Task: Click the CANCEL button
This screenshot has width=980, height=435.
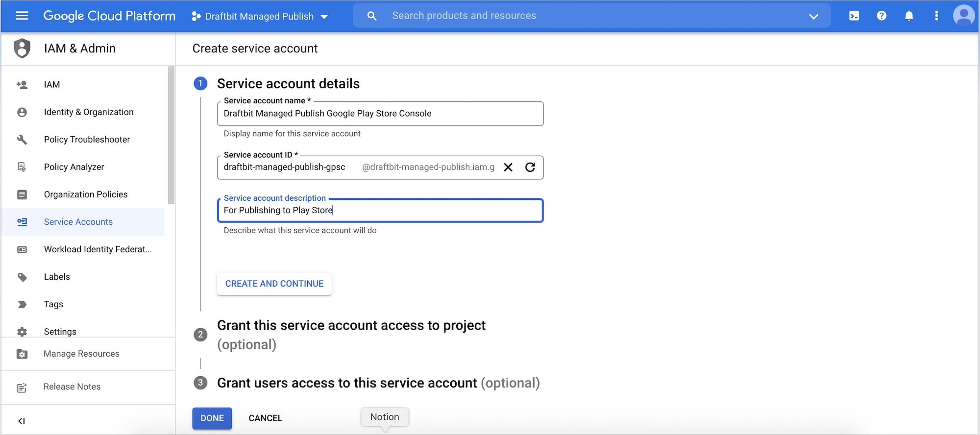Action: pyautogui.click(x=266, y=418)
